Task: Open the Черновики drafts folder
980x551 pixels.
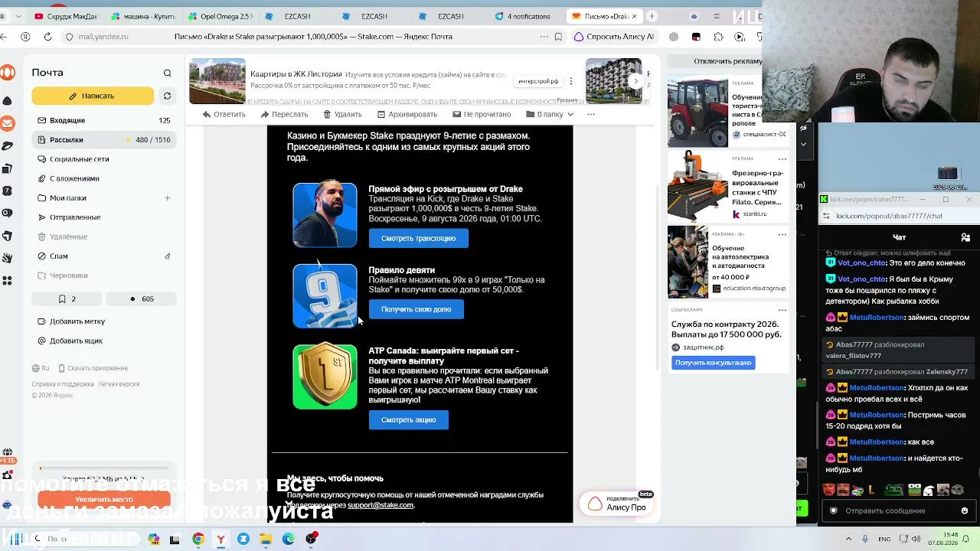Action: (x=104, y=275)
